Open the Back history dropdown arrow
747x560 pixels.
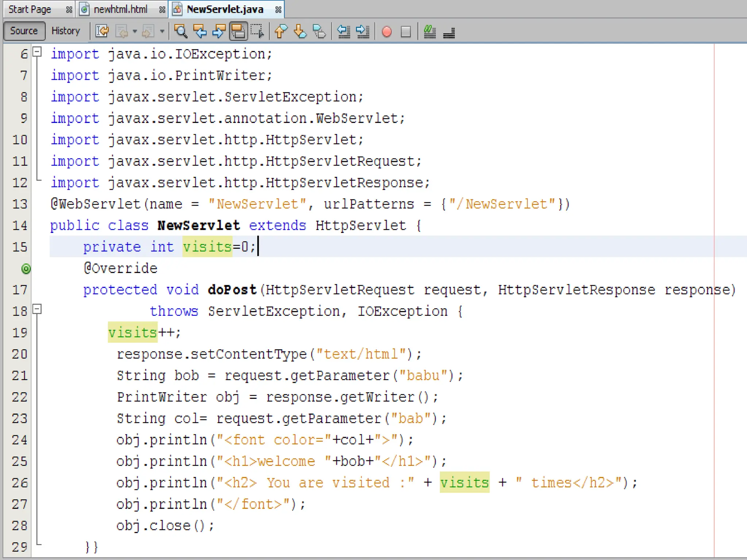click(x=135, y=31)
